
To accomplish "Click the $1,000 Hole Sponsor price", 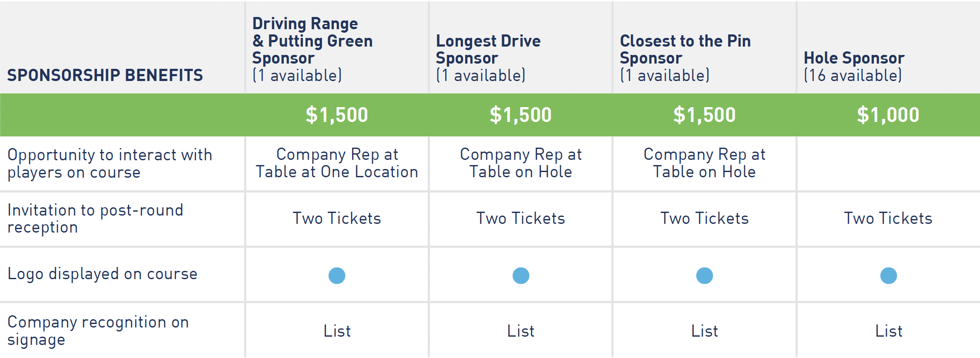I will click(x=888, y=115).
